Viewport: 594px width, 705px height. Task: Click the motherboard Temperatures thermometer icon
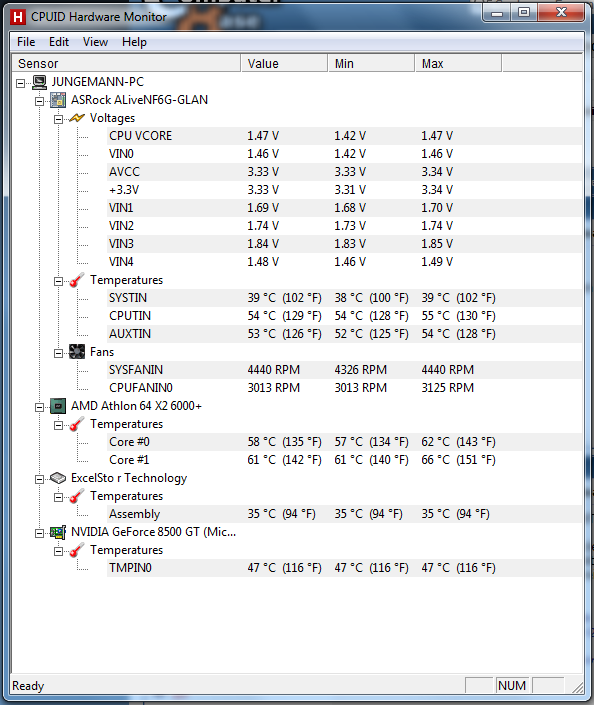point(77,280)
